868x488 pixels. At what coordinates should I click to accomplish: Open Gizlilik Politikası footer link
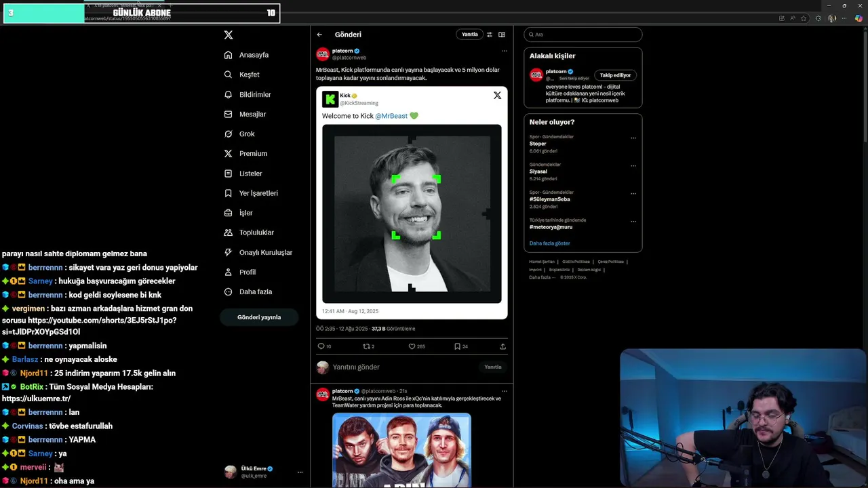pos(576,262)
